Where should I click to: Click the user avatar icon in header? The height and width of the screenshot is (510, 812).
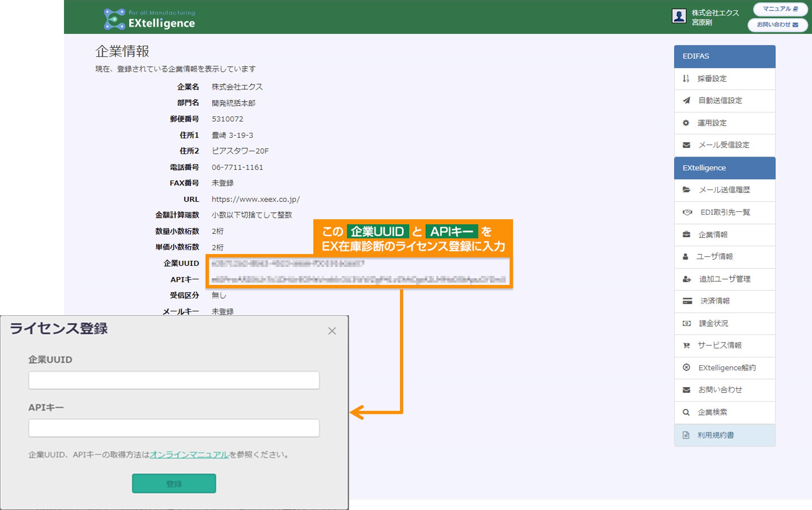(x=679, y=16)
